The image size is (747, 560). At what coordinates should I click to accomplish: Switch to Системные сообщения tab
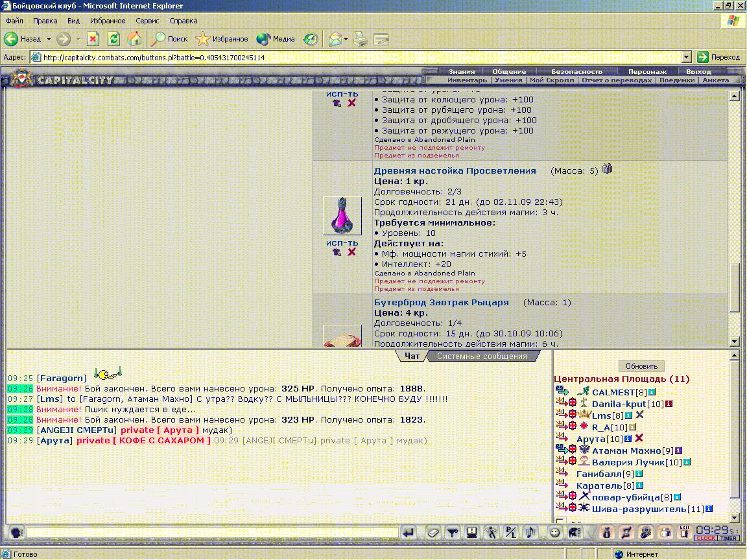(x=482, y=356)
